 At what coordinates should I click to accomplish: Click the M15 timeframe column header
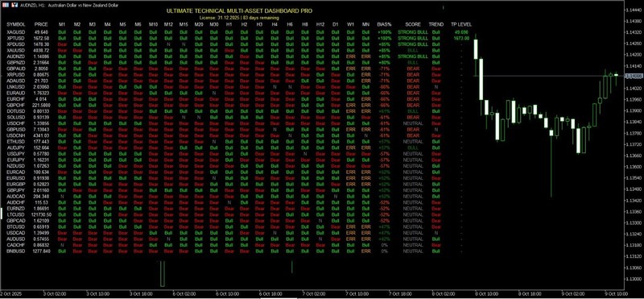[x=184, y=25]
